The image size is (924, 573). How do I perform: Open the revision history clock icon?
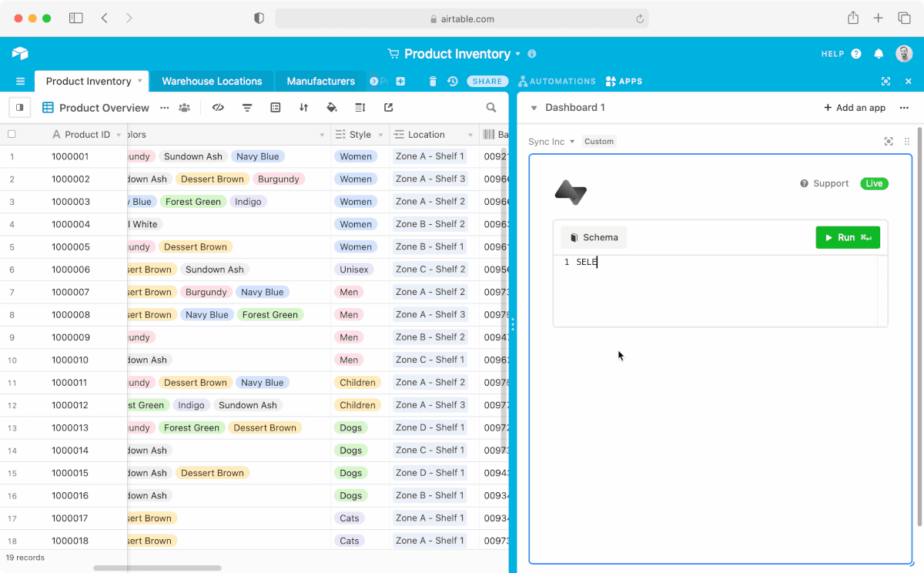pos(453,81)
